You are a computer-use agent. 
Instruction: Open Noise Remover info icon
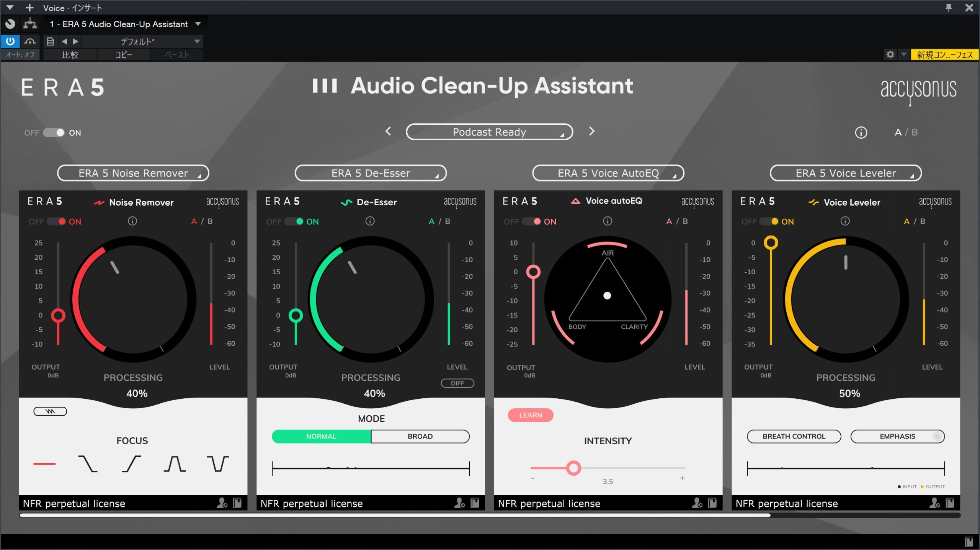coord(132,221)
